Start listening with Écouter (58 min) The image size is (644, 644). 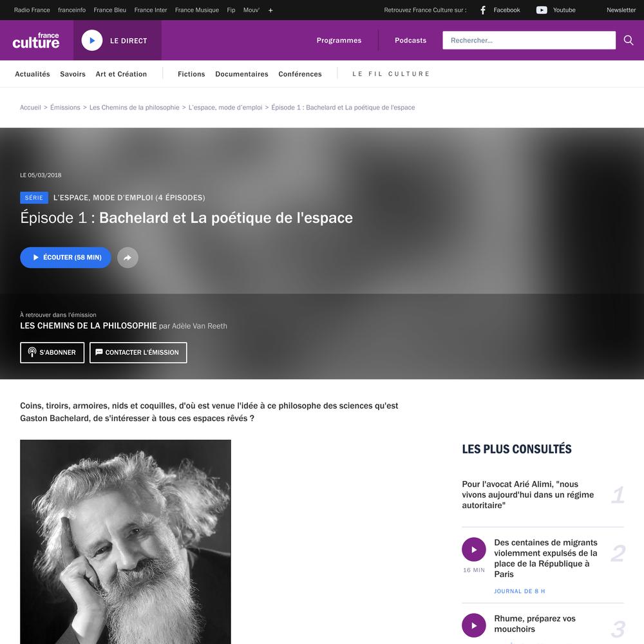(x=66, y=258)
